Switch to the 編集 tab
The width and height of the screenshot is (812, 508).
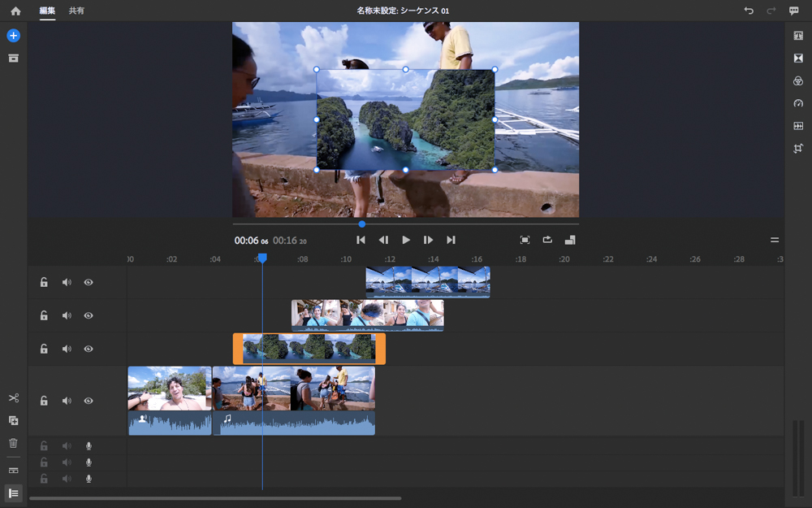tap(47, 11)
